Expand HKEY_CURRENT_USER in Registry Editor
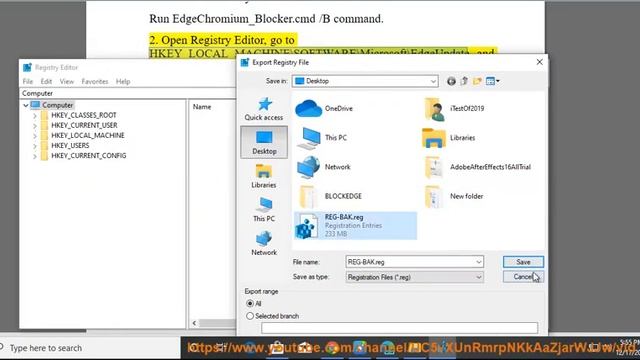This screenshot has width=640, height=360. tap(35, 126)
